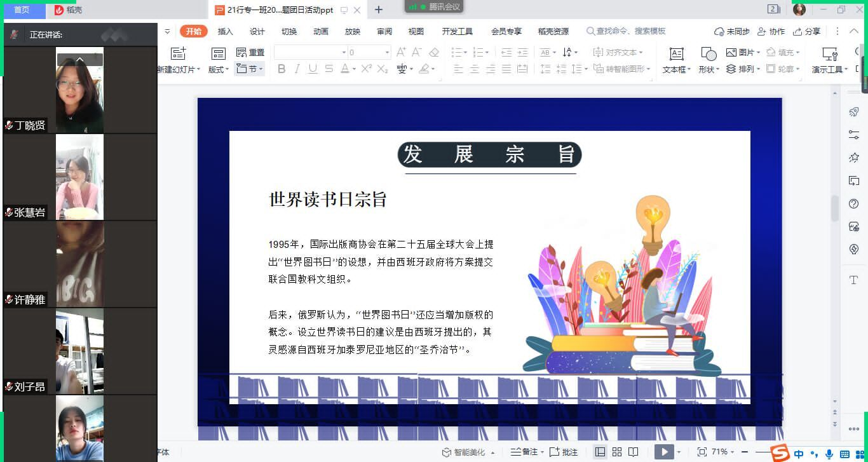
Task: Click the 协作 collaborate button
Action: click(771, 31)
